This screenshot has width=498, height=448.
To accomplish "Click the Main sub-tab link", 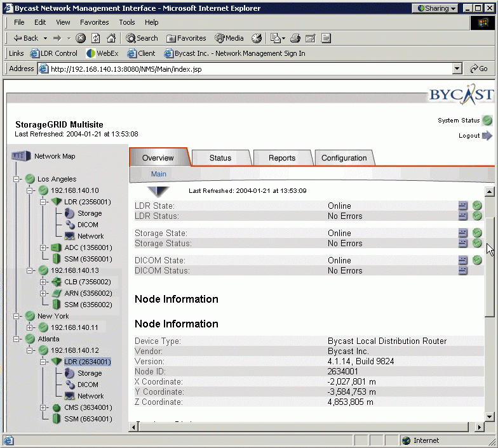I will click(159, 174).
